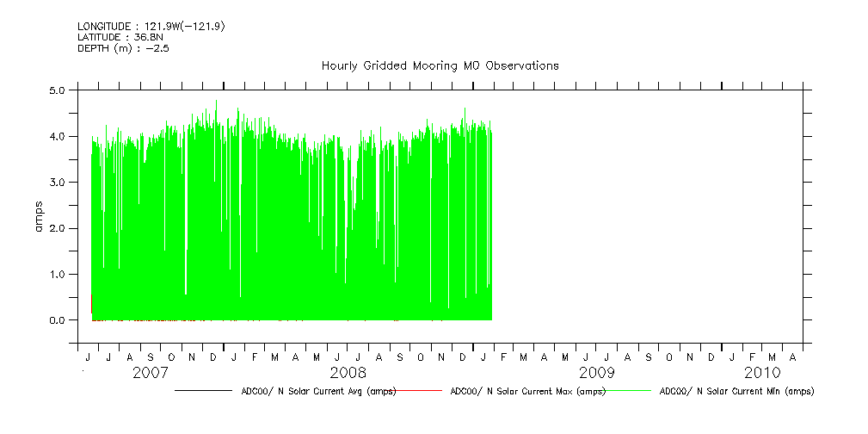The height and width of the screenshot is (434, 868).
Task: Click the 'amps' y-axis label
Action: 38,216
